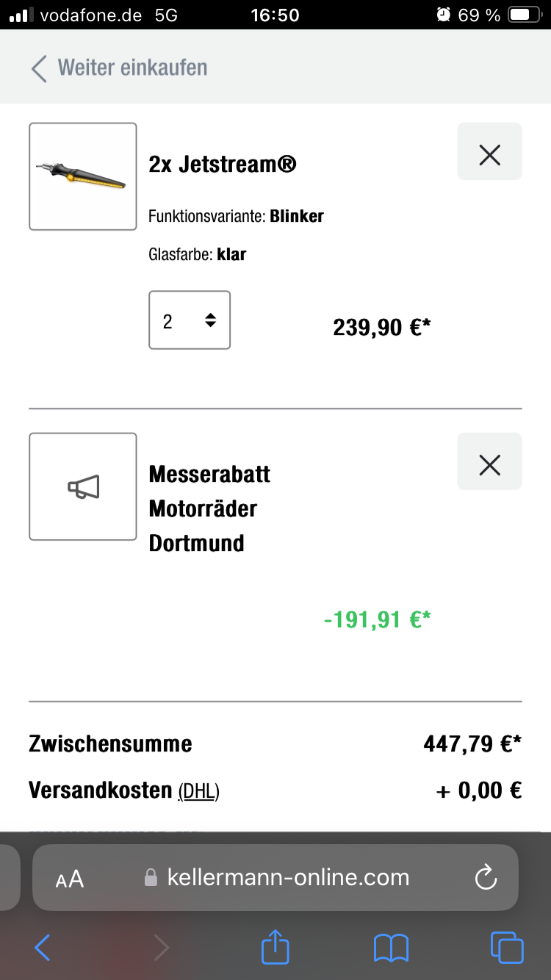The width and height of the screenshot is (551, 980).
Task: Open Safari bookmarks
Action: [x=391, y=948]
